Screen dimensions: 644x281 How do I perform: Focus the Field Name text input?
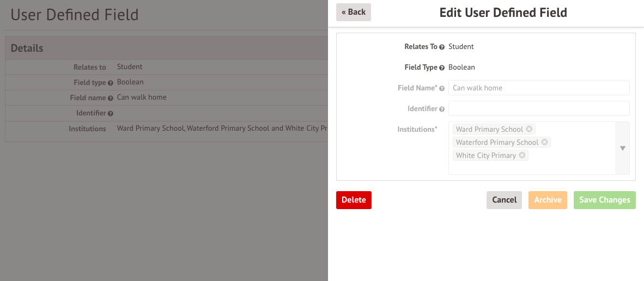[538, 88]
